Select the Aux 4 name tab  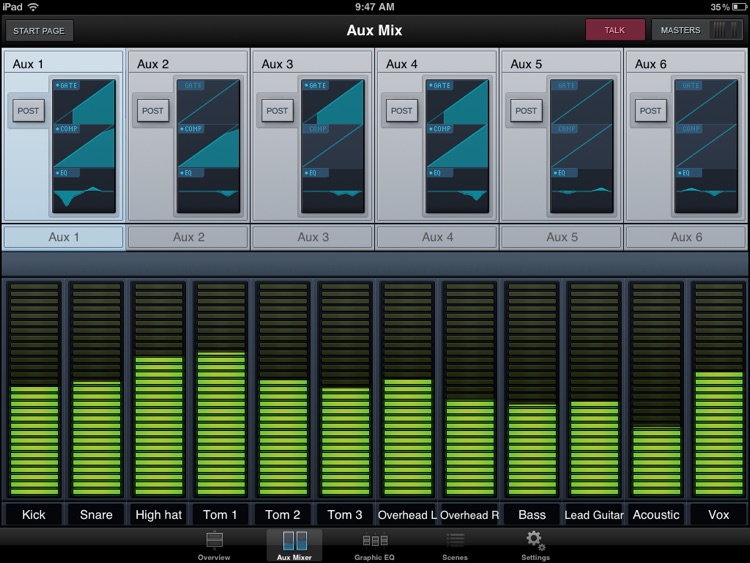click(x=437, y=237)
